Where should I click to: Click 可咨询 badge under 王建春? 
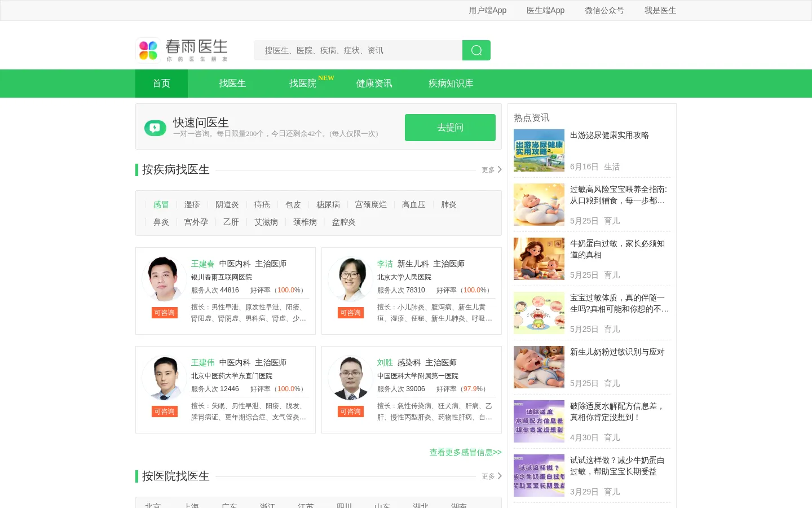[x=165, y=313]
